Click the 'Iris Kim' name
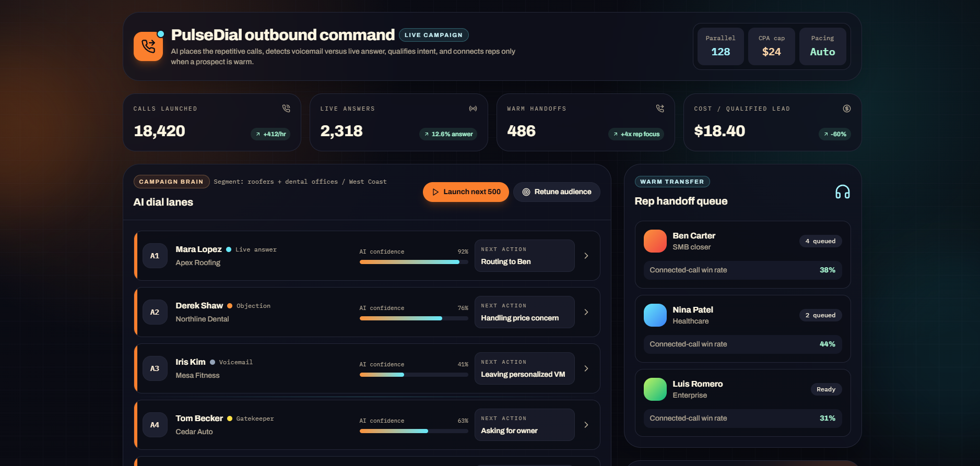This screenshot has height=466, width=980. (191, 362)
